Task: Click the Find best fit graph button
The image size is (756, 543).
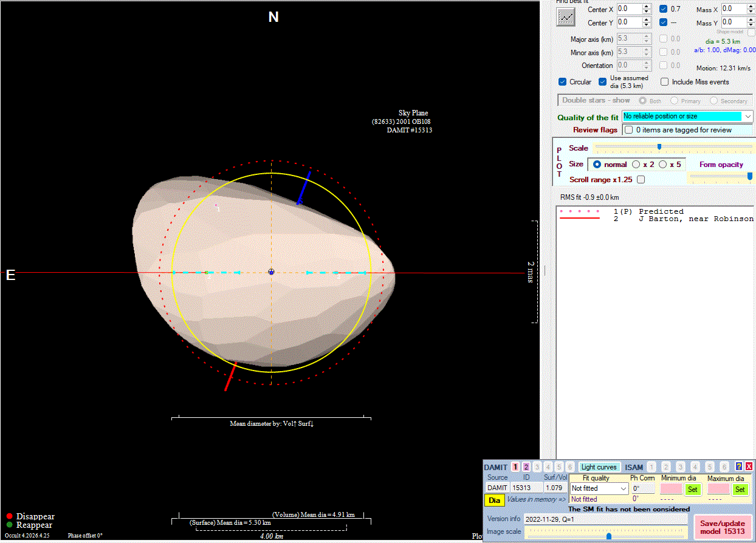Action: (x=565, y=16)
